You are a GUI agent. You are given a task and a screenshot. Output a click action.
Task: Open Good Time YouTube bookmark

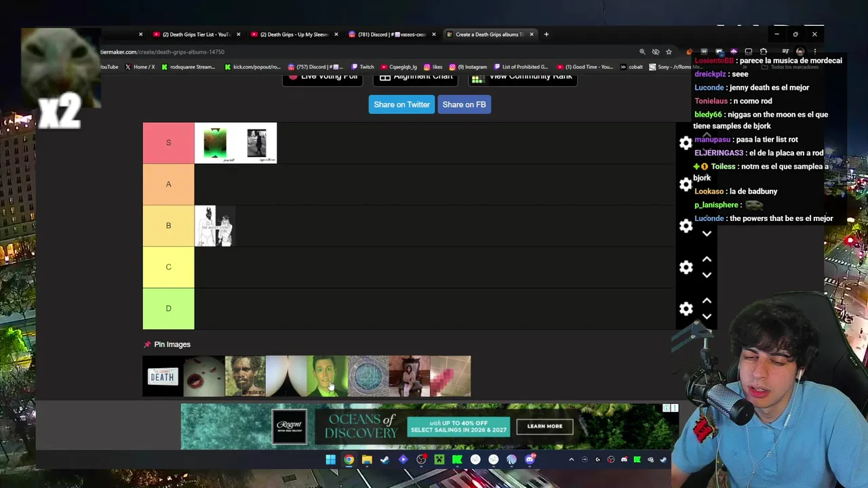584,66
